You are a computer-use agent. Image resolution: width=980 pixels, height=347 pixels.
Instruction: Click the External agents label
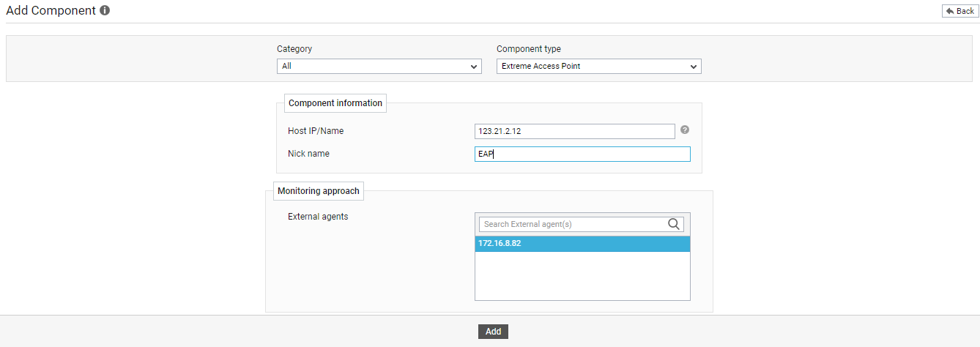click(x=318, y=217)
